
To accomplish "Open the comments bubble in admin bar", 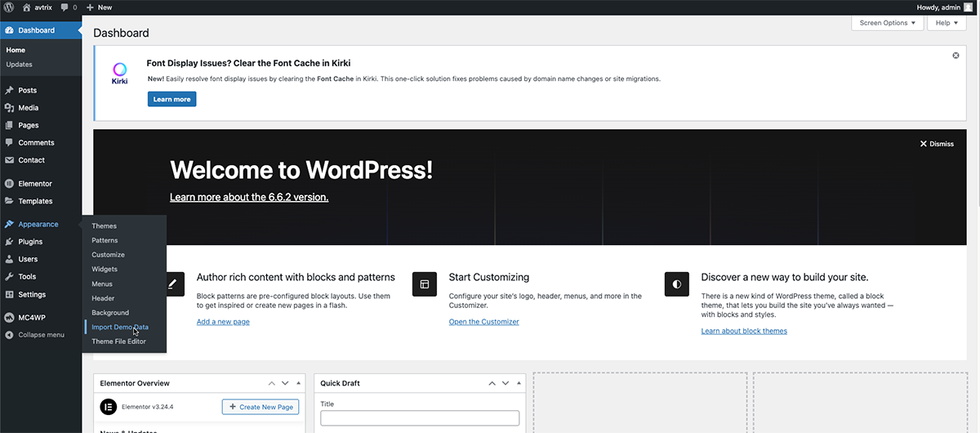I will [64, 7].
